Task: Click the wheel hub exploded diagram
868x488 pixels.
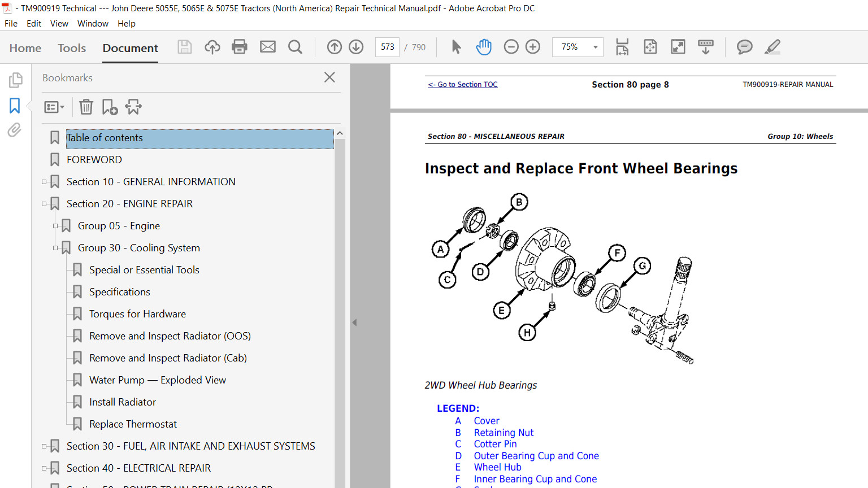Action: click(x=563, y=280)
